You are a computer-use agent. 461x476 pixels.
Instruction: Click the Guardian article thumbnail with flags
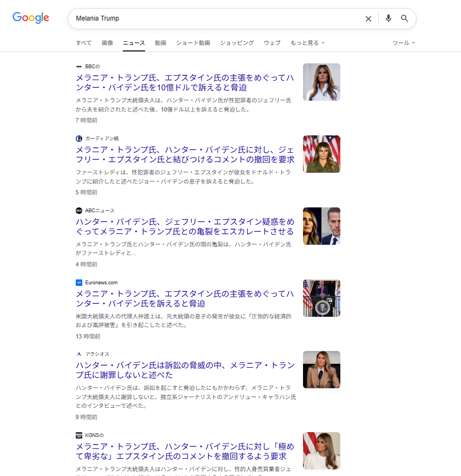[x=321, y=154]
